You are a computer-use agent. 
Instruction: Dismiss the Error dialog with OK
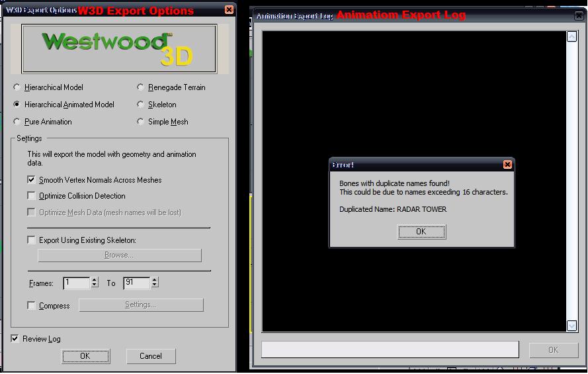pos(421,232)
